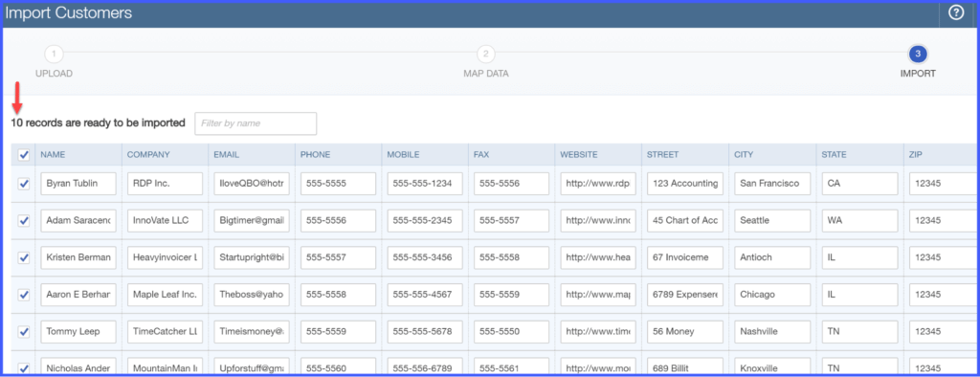Edit the mobile field 555-555-2345

[425, 221]
